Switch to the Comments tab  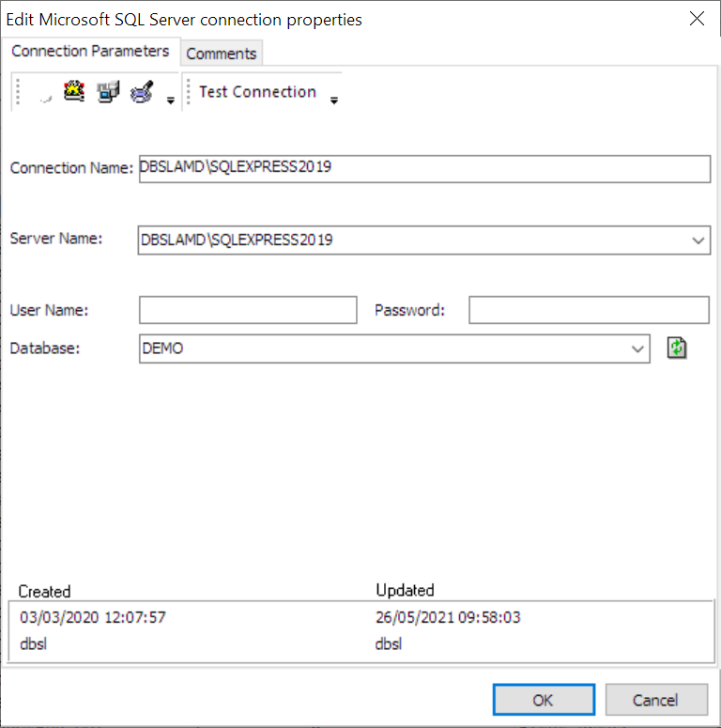(222, 54)
